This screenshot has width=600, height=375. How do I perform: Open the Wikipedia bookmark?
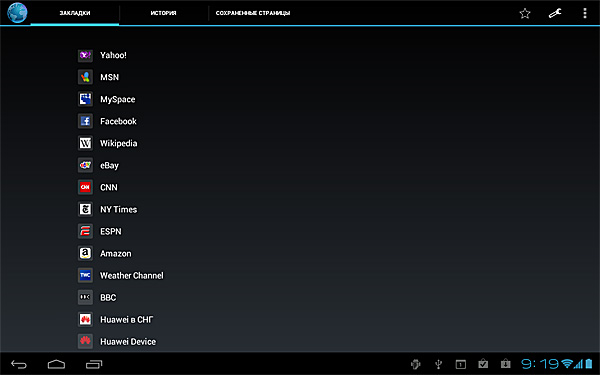click(119, 143)
